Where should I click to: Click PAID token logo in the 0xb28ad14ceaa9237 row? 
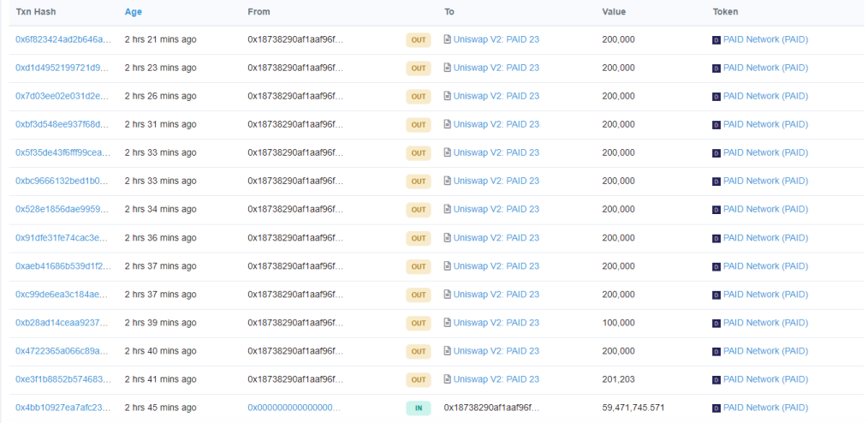pyautogui.click(x=716, y=323)
